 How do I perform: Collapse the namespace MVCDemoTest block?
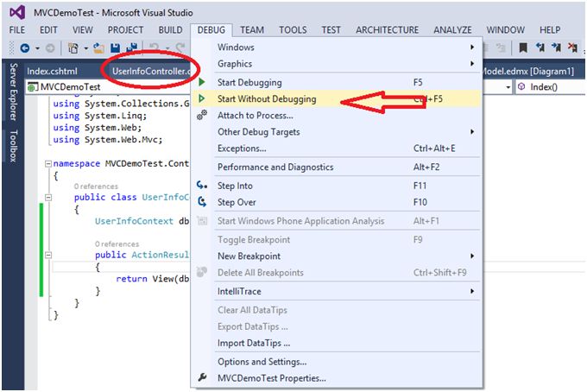click(48, 163)
